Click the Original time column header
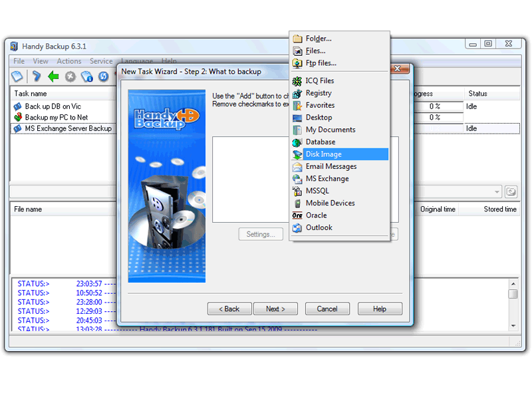532x399 pixels. tap(438, 209)
